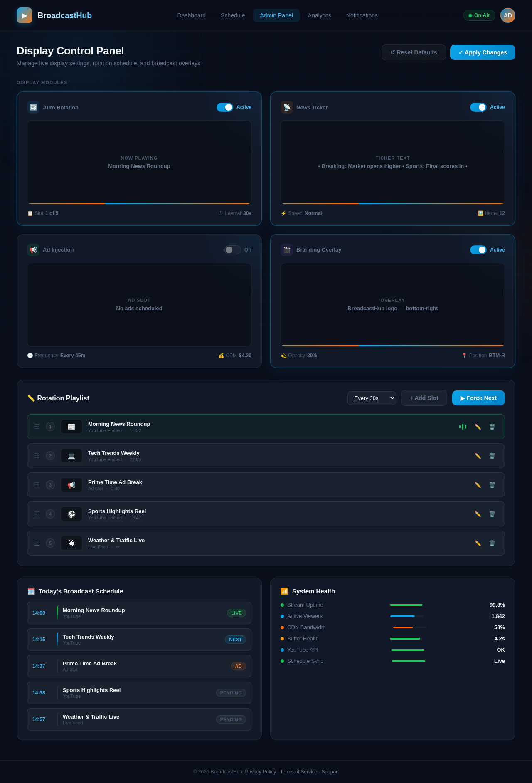Click the PENDING badge on Weather & Traffic Live
Image resolution: width=532 pixels, height=783 pixels.
coord(231,719)
